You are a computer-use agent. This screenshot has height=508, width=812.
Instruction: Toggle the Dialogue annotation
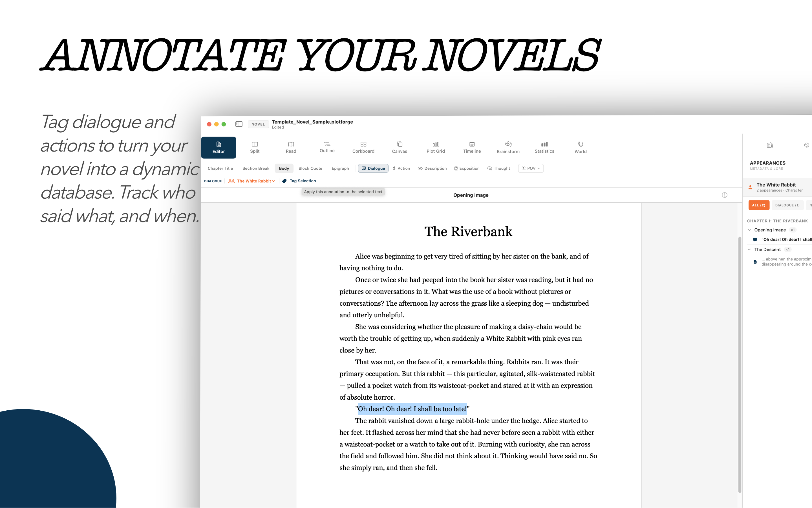pyautogui.click(x=373, y=168)
